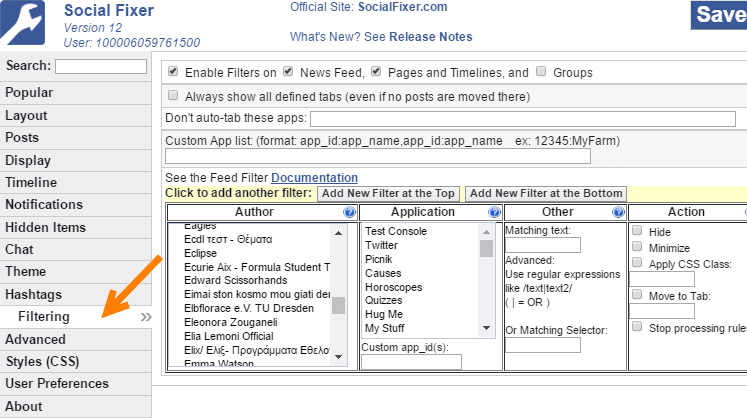Click the Social Fixer wrench logo
This screenshot has width=747, height=418.
(x=22, y=22)
